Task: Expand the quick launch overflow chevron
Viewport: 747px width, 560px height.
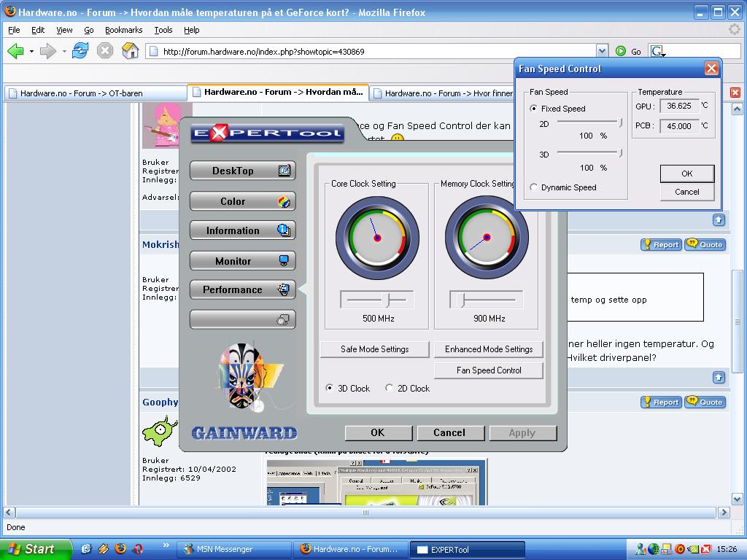Action: (x=166, y=545)
